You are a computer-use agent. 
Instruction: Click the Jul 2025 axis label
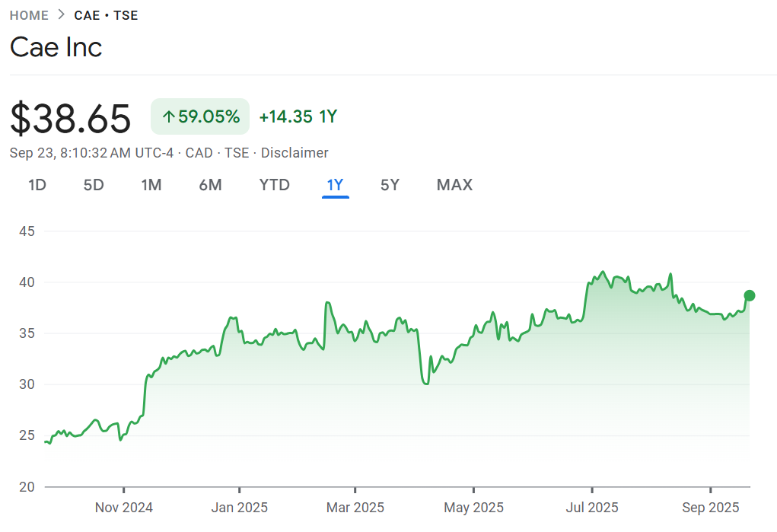[x=591, y=508]
